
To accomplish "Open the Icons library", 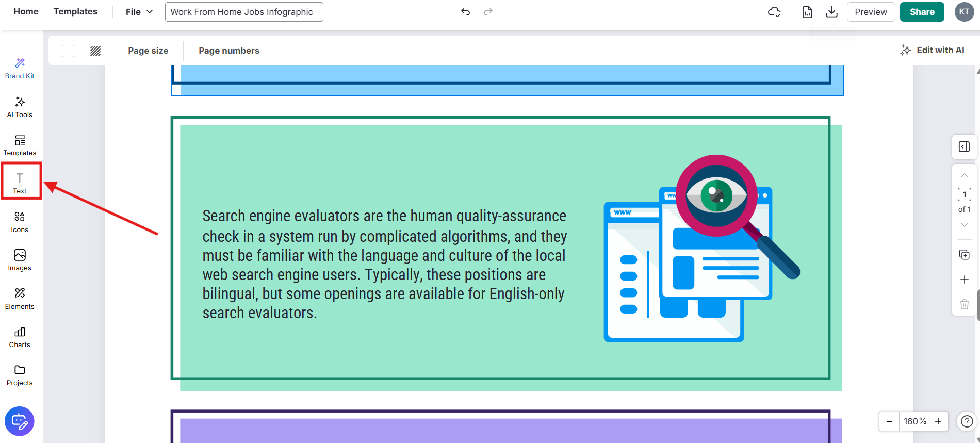I will pyautogui.click(x=20, y=222).
